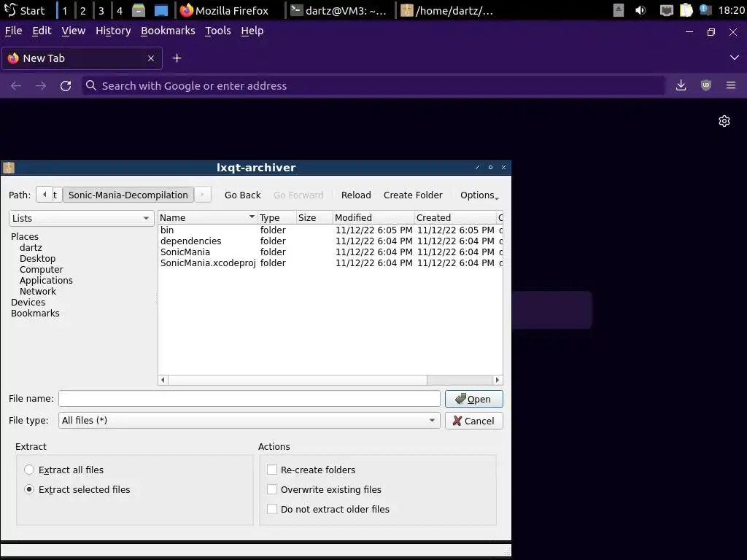Open the Lists side pane dropdown
The height and width of the screenshot is (560, 747).
(82, 218)
